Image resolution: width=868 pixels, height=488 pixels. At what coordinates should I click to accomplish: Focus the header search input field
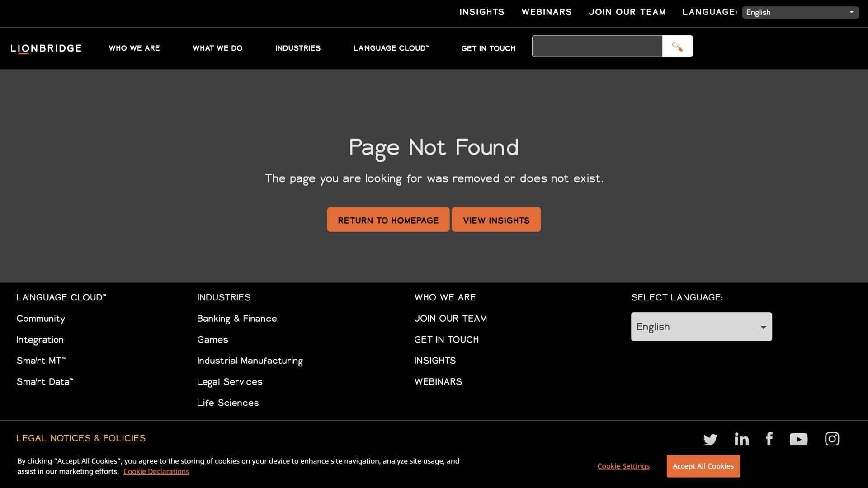[x=597, y=47]
